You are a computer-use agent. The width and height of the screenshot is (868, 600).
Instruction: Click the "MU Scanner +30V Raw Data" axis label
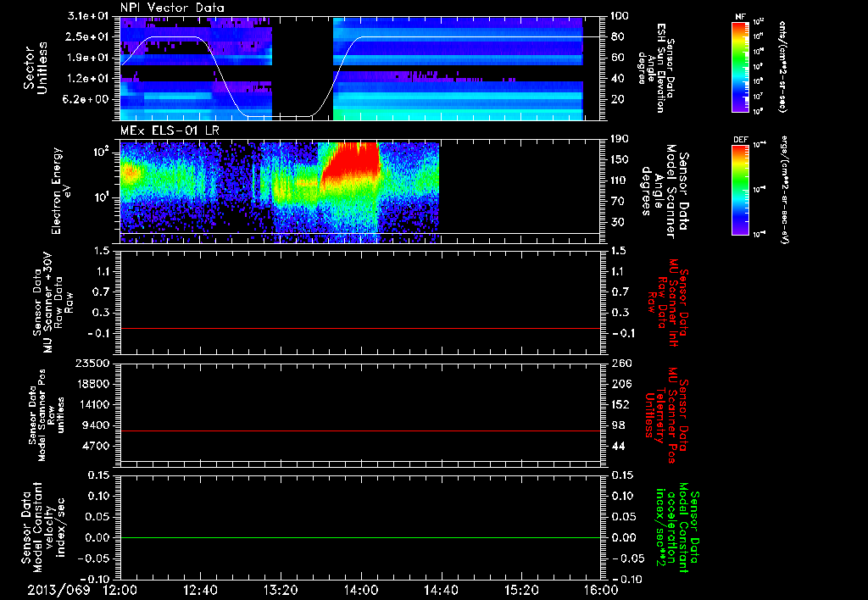pyautogui.click(x=53, y=303)
